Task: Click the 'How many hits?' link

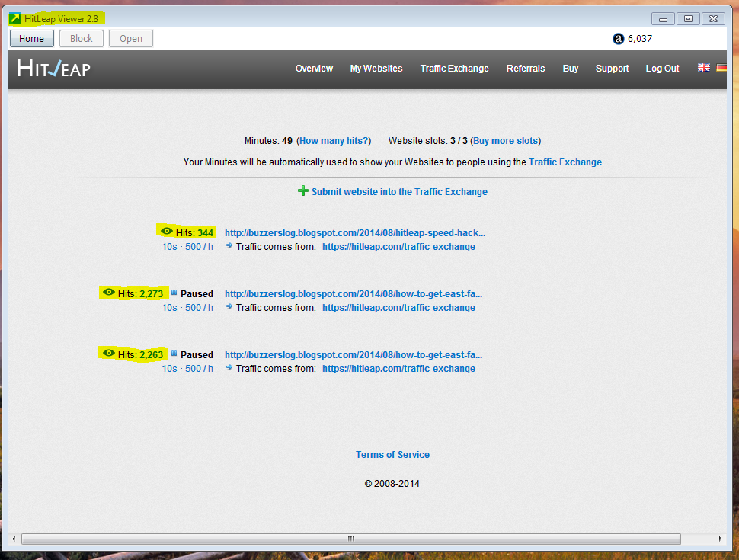Action: 334,140
